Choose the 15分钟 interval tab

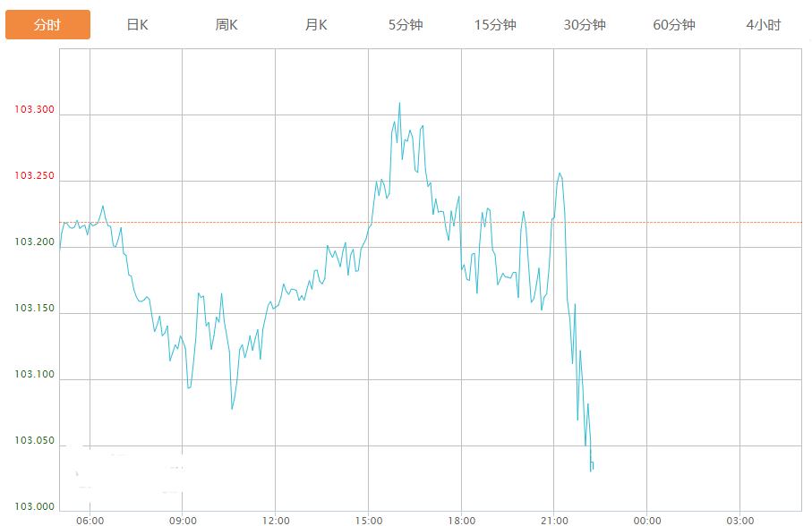(x=495, y=25)
